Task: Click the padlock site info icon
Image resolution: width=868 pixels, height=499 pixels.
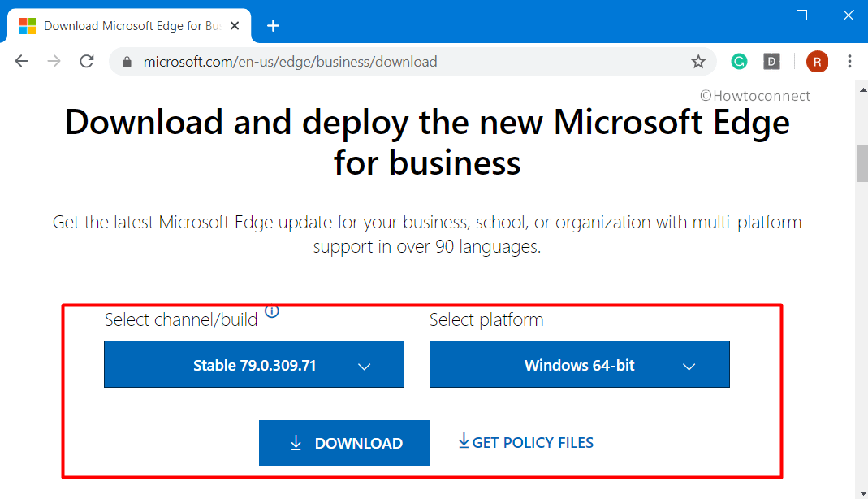Action: click(x=127, y=62)
